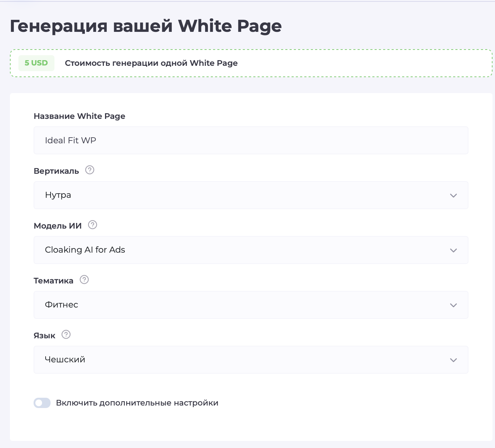Open dropdown showing Нутра value
This screenshot has width=495, height=448.
(x=248, y=195)
